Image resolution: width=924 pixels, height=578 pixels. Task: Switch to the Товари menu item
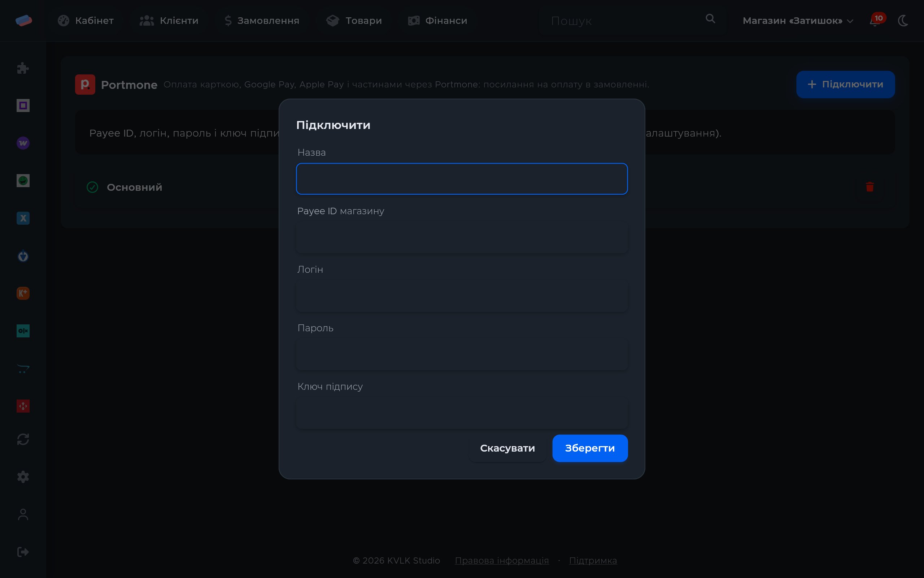[x=354, y=21]
